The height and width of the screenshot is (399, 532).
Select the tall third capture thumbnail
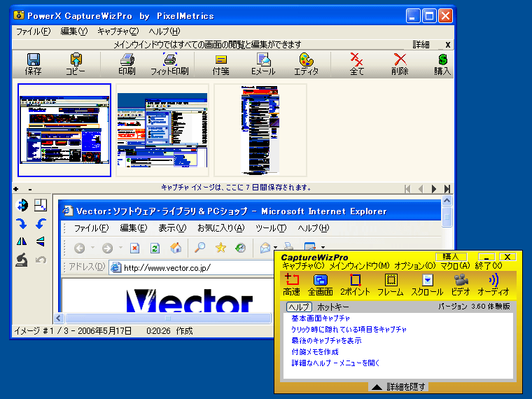[260, 130]
